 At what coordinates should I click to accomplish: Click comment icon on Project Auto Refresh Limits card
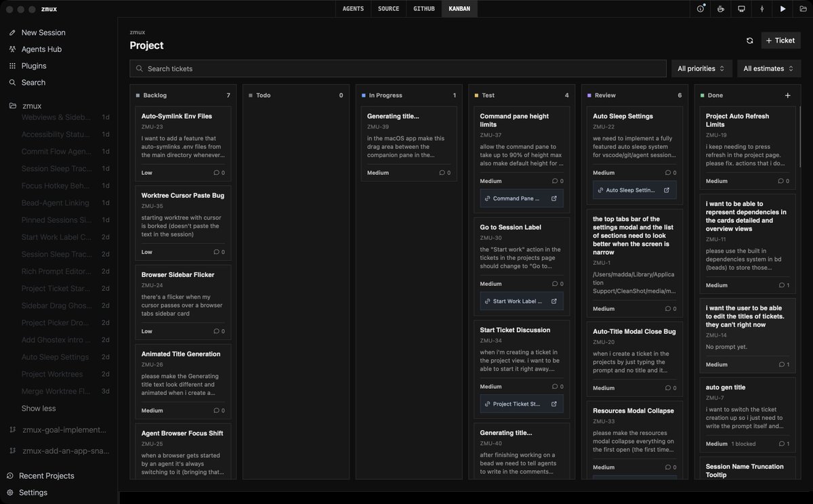(780, 181)
